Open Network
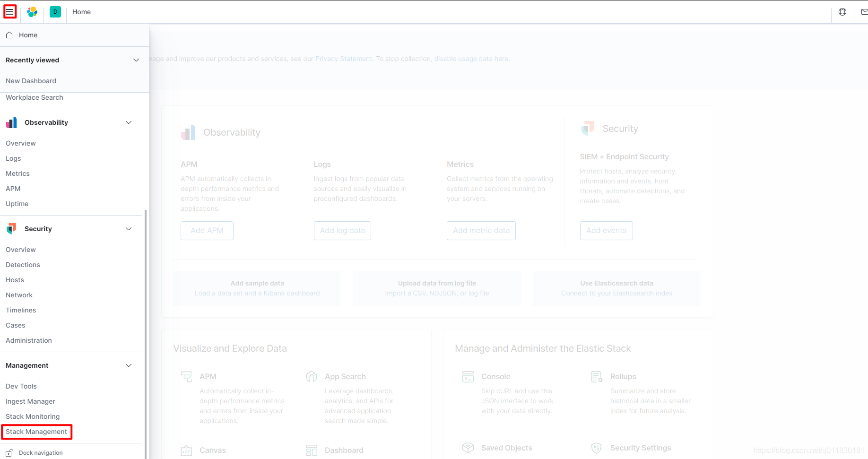The height and width of the screenshot is (459, 868). click(19, 295)
